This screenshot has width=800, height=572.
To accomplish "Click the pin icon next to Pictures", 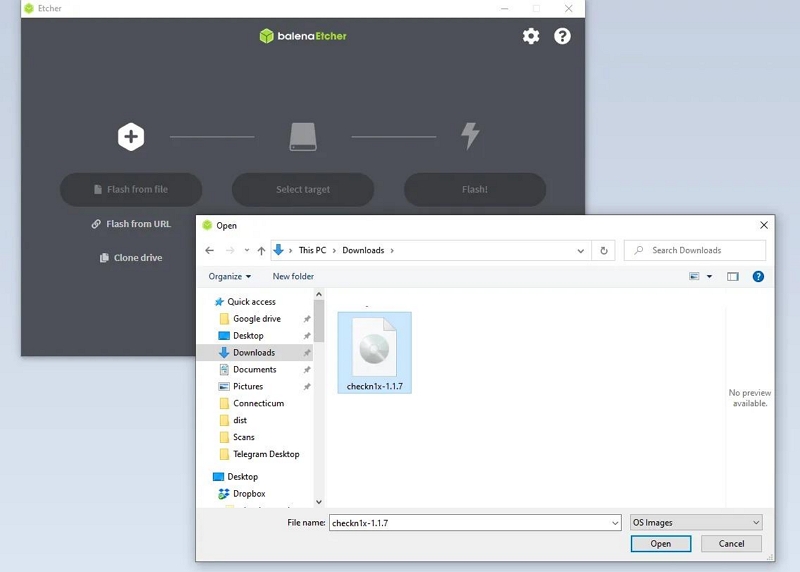I will click(307, 386).
